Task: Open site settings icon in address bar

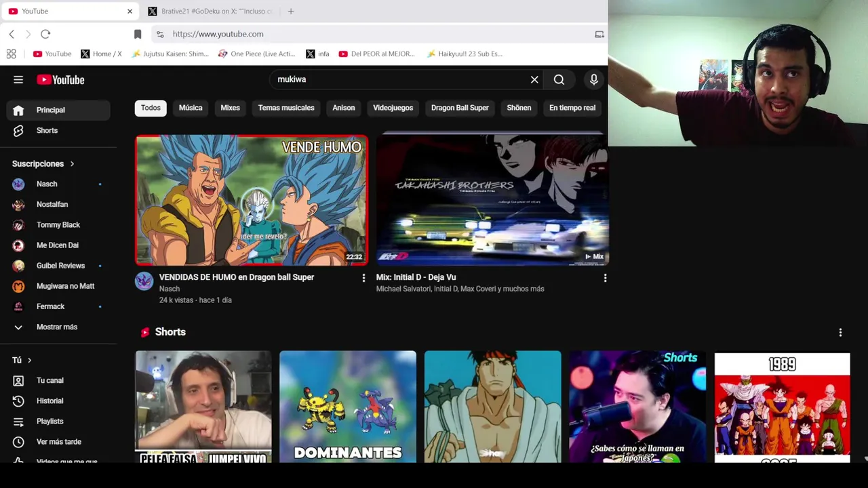Action: click(x=159, y=34)
